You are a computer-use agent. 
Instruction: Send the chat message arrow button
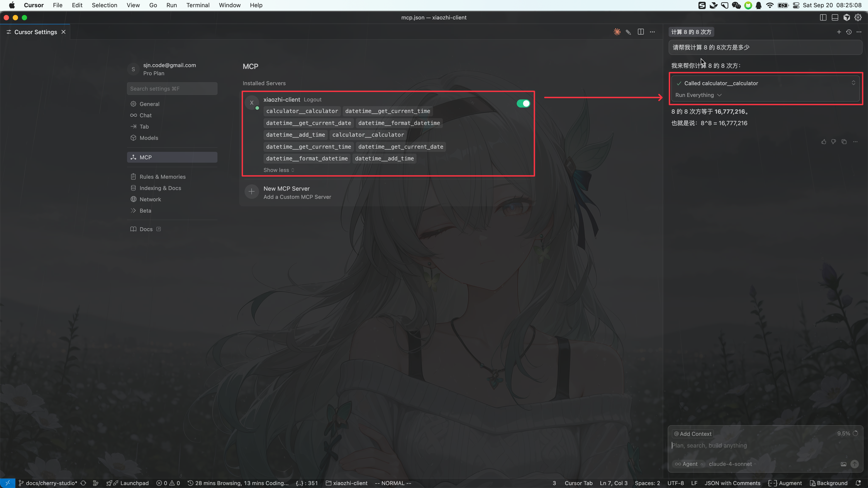(854, 464)
